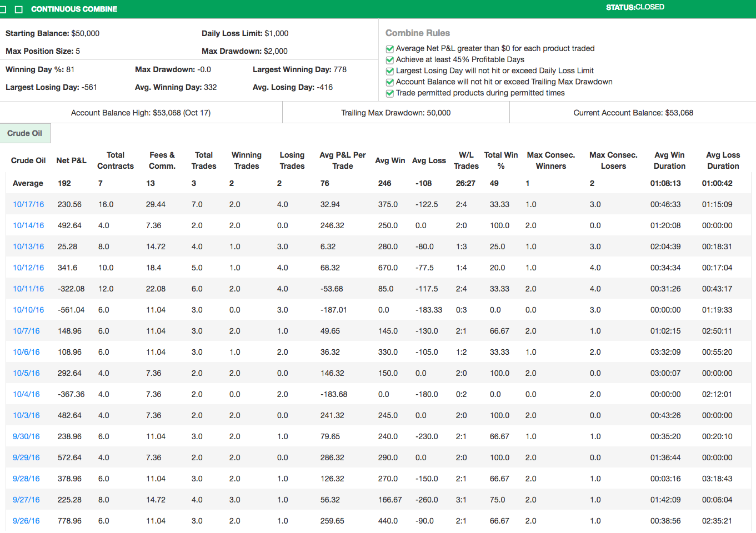Open the 9/26/16 date link
Viewport: 756px width, 533px height.
(x=26, y=521)
